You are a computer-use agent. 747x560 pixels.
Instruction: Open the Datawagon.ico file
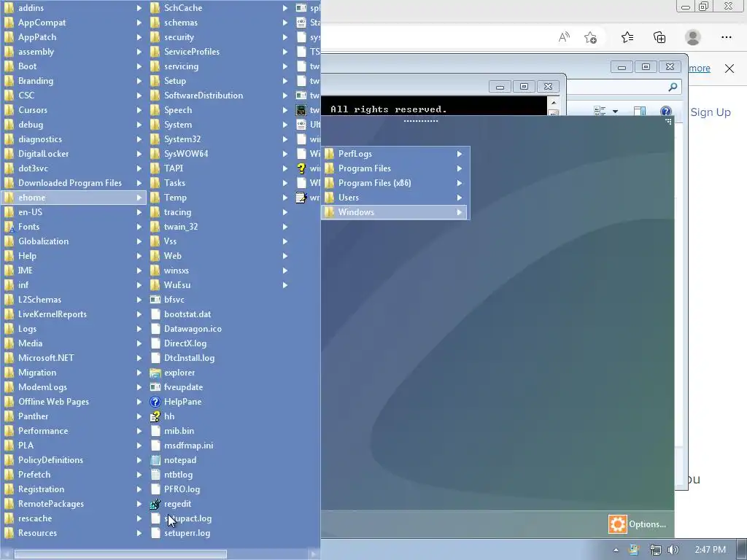pos(193,329)
